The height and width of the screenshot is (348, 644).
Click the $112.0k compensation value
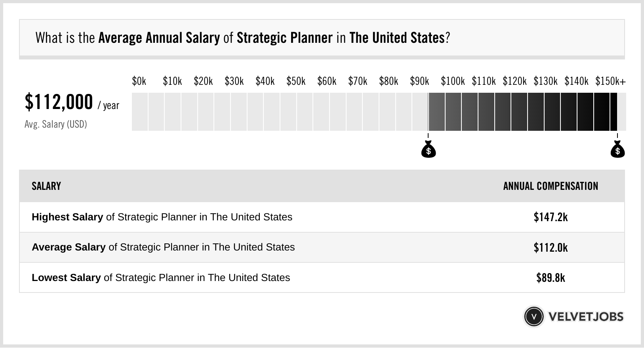point(551,248)
